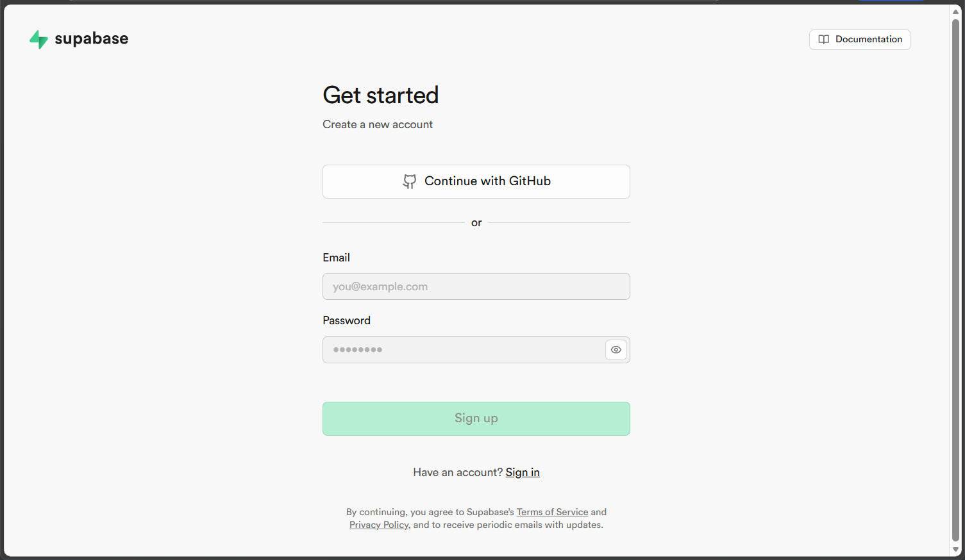Continue with GitHub sign-up

(487, 181)
